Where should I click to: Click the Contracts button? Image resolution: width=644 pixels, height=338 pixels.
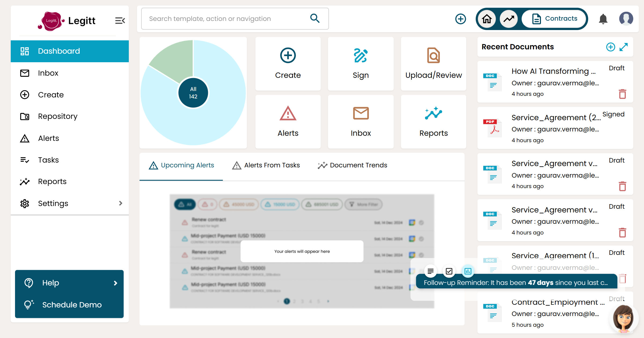click(x=554, y=19)
